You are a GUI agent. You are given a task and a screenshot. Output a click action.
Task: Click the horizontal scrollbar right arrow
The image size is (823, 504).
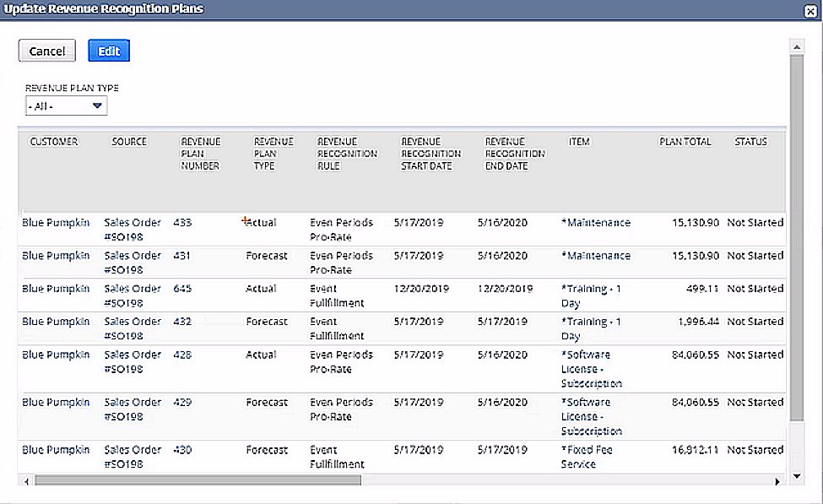click(x=777, y=481)
